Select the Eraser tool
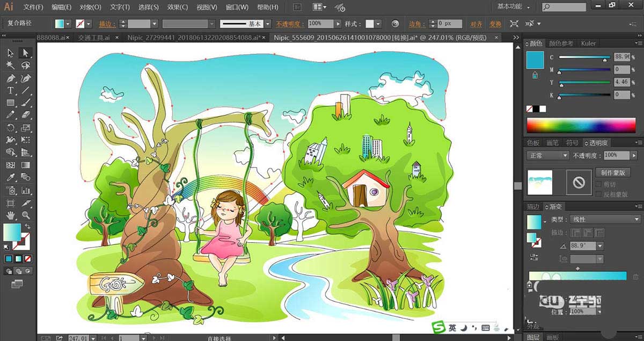 tap(25, 115)
